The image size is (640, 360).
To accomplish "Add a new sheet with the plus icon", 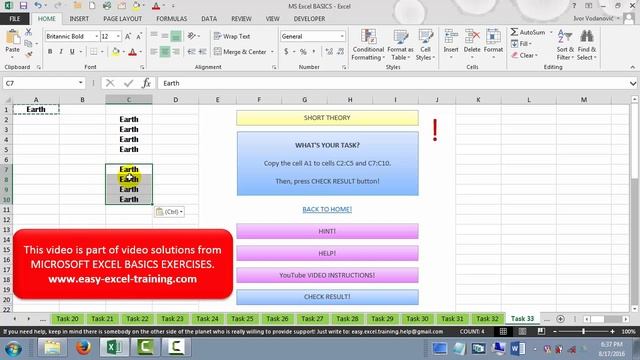I will pyautogui.click(x=560, y=319).
